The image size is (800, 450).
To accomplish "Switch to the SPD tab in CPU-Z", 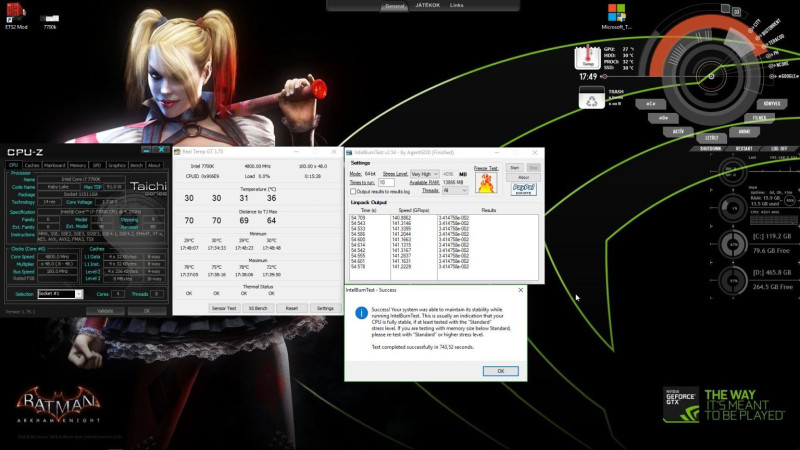I will click(96, 165).
